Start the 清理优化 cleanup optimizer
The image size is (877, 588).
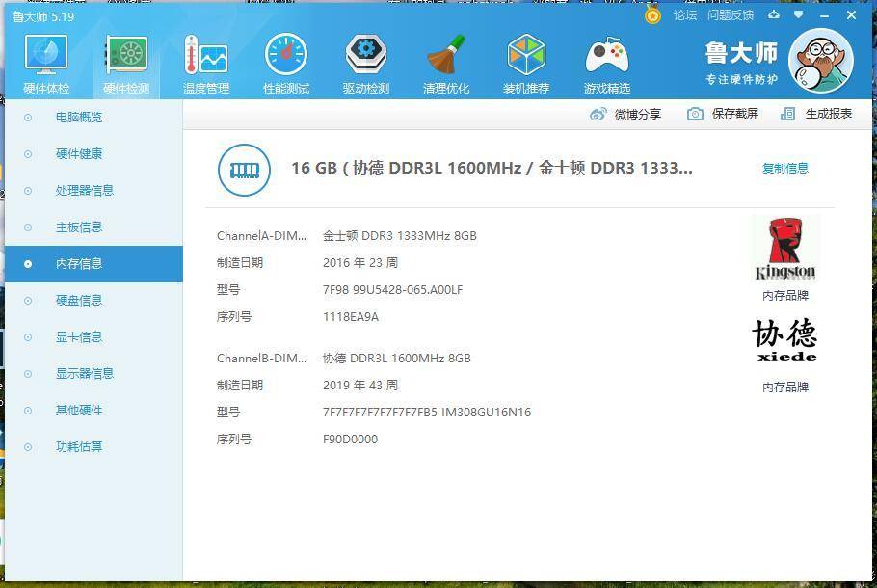446,63
